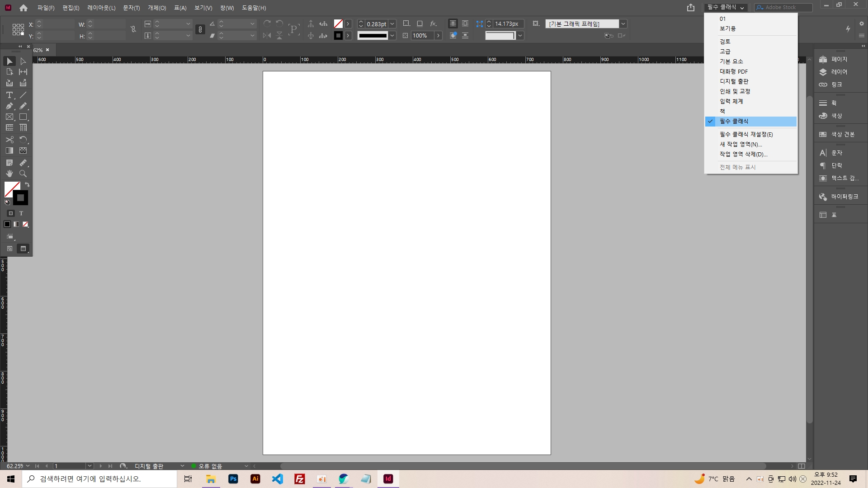
Task: Open the Hyperlinks panel (하이퍼링크)
Action: 844,197
